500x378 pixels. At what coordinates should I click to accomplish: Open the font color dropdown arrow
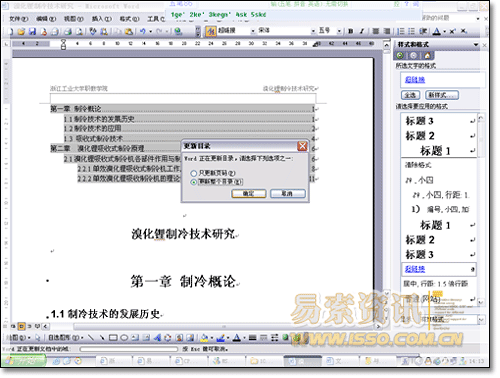pos(444,32)
